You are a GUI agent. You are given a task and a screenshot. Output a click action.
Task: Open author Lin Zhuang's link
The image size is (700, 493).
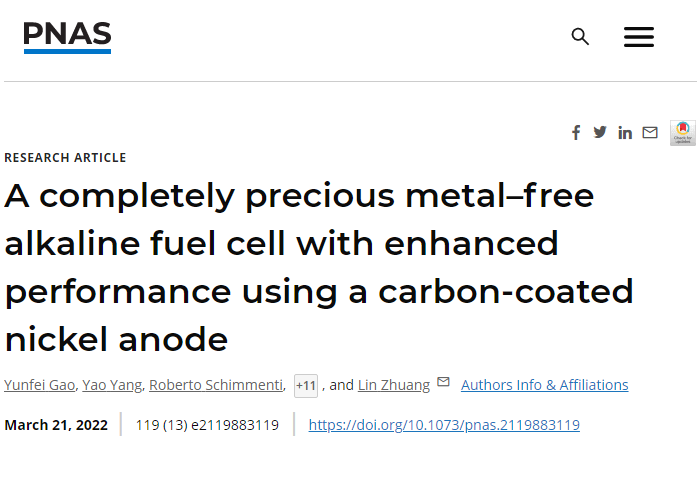(393, 385)
